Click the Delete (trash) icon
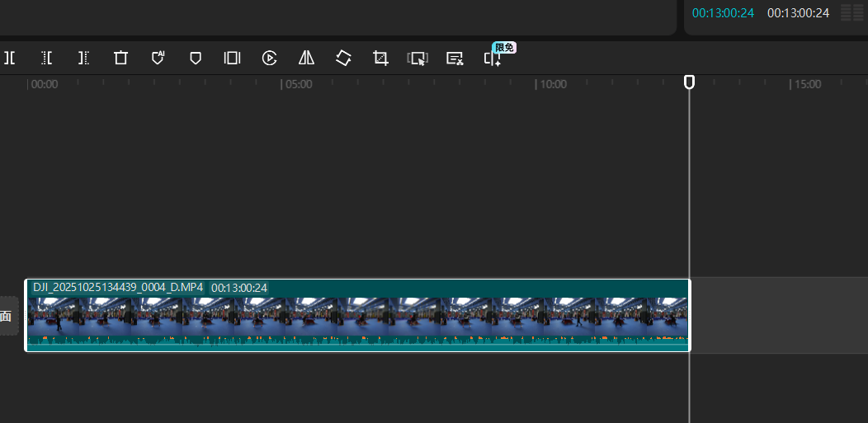The width and height of the screenshot is (868, 423). [121, 58]
